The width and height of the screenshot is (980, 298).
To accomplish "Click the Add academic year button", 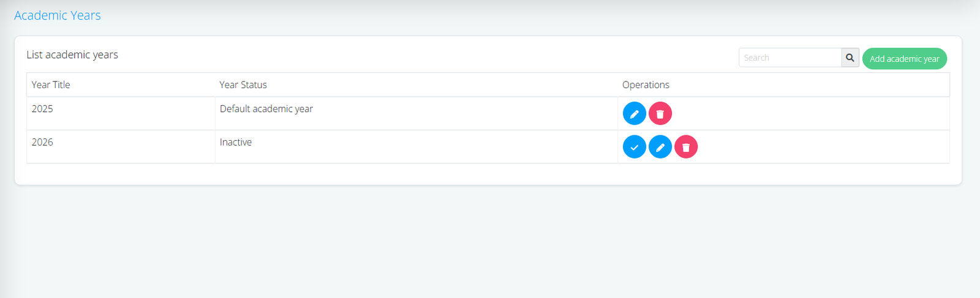I will (904, 59).
